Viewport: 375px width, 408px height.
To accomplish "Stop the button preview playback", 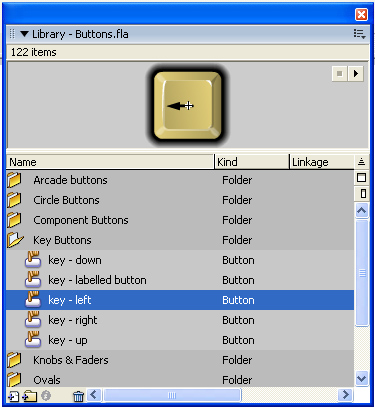I will point(340,73).
